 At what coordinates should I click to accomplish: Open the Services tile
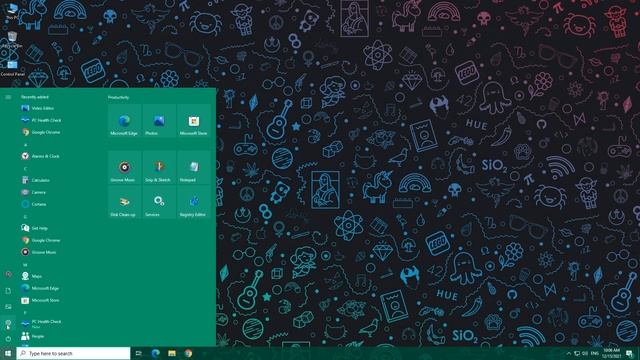[159, 202]
